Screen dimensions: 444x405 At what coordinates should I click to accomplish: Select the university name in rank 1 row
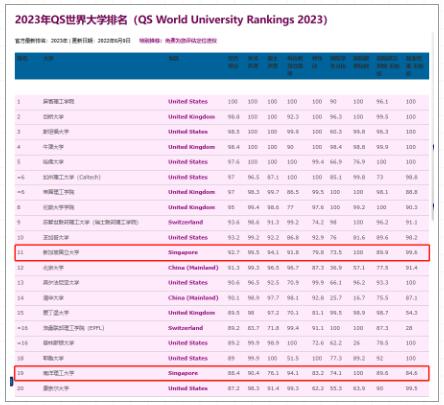pyautogui.click(x=59, y=101)
